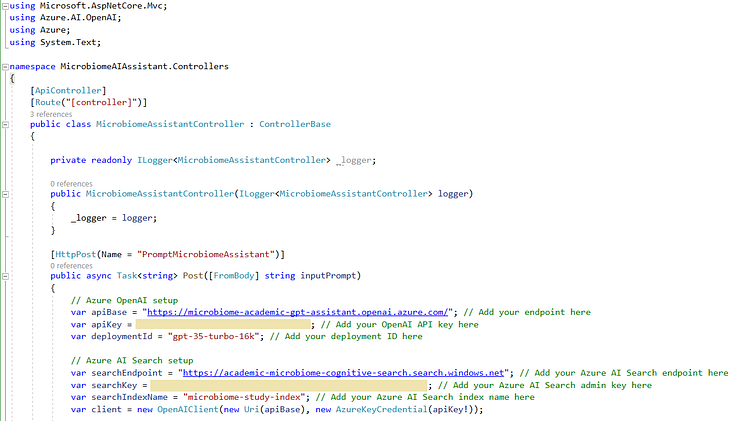Show '0 references' CodeLens above Post method
The image size is (735, 423).
tap(71, 266)
